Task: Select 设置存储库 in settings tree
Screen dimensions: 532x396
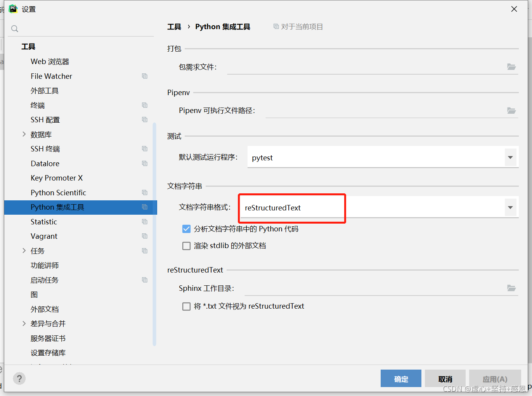Action: 48,353
